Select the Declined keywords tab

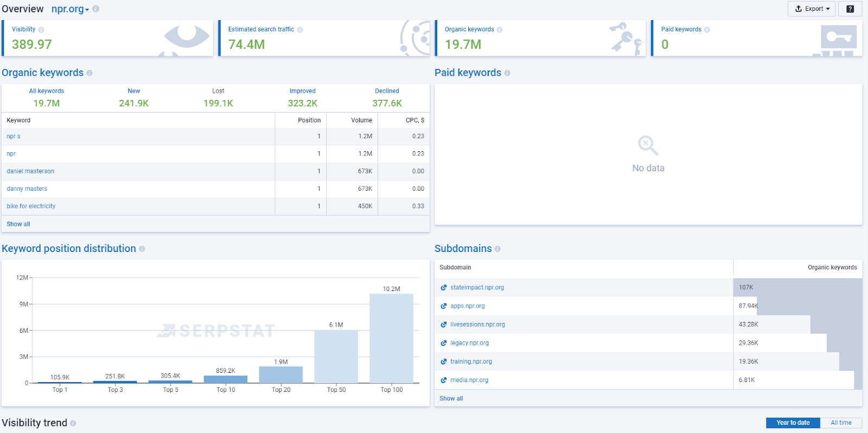coord(387,97)
